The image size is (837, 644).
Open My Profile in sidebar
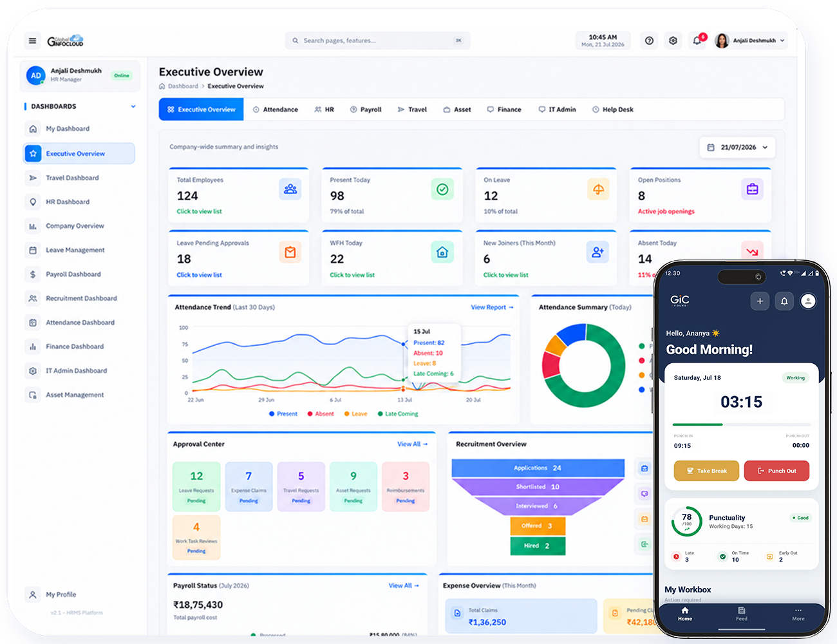click(x=61, y=594)
